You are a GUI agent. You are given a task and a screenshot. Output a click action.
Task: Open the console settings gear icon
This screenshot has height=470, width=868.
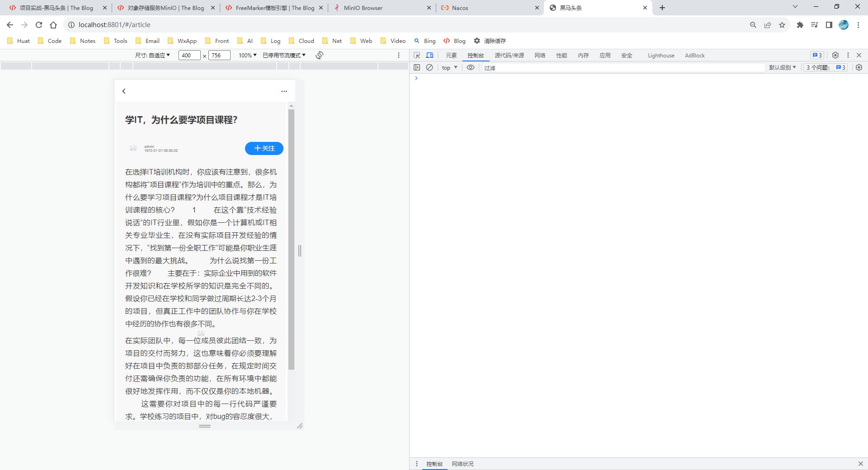click(859, 67)
